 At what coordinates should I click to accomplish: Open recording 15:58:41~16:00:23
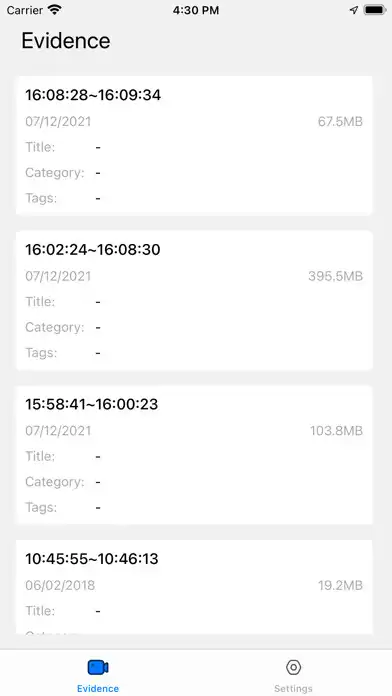click(194, 455)
